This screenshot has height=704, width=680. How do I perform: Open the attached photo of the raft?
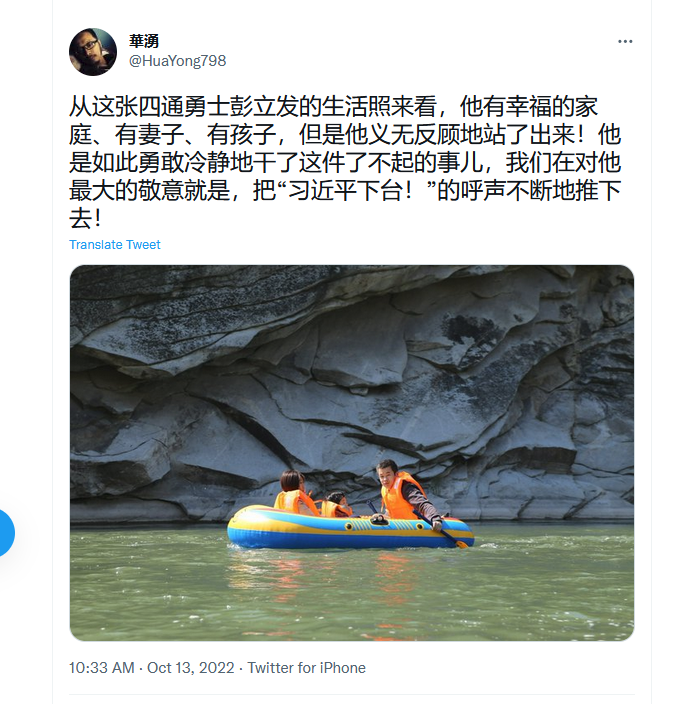point(352,453)
